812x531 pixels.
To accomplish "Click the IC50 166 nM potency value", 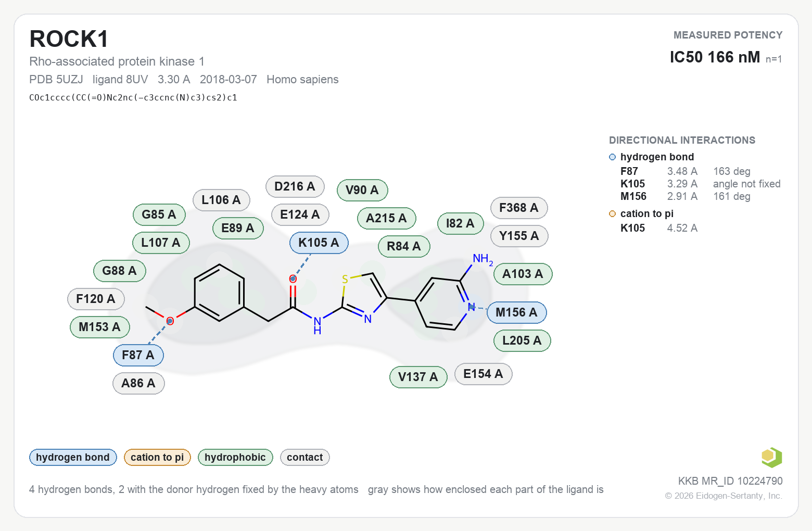I will point(715,57).
